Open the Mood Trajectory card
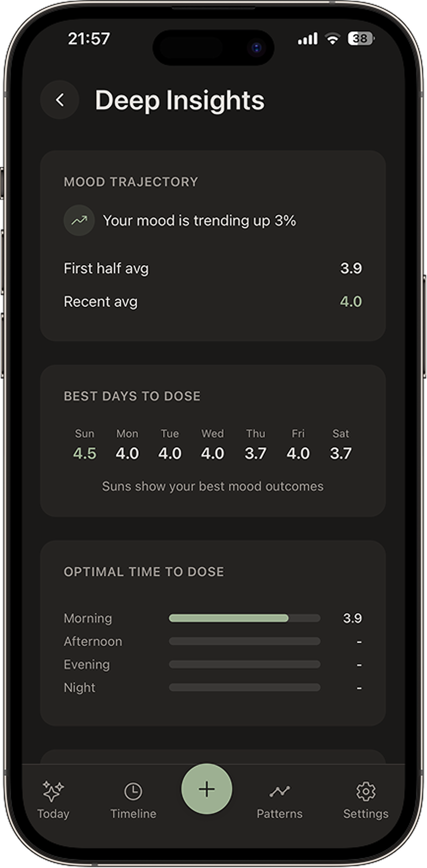Image resolution: width=427 pixels, height=868 pixels. (x=213, y=245)
